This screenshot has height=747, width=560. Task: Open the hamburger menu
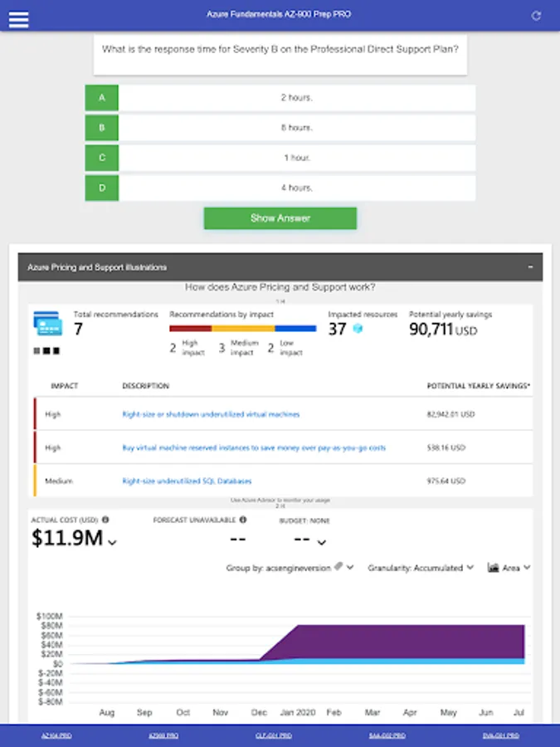[18, 20]
